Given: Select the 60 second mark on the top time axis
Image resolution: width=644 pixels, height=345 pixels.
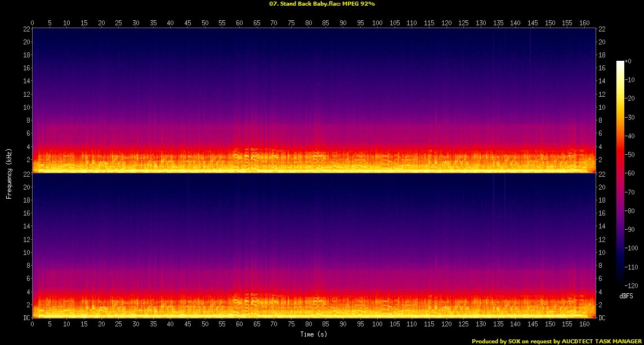Looking at the screenshot, I should pos(240,23).
